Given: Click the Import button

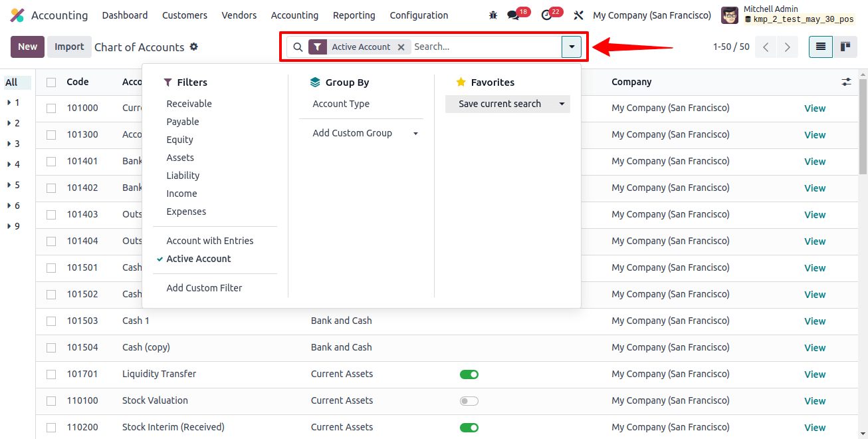Looking at the screenshot, I should [69, 47].
